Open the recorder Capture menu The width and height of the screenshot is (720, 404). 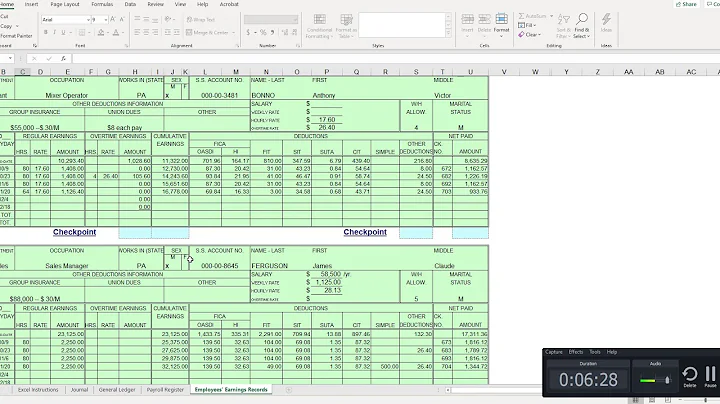coord(553,352)
